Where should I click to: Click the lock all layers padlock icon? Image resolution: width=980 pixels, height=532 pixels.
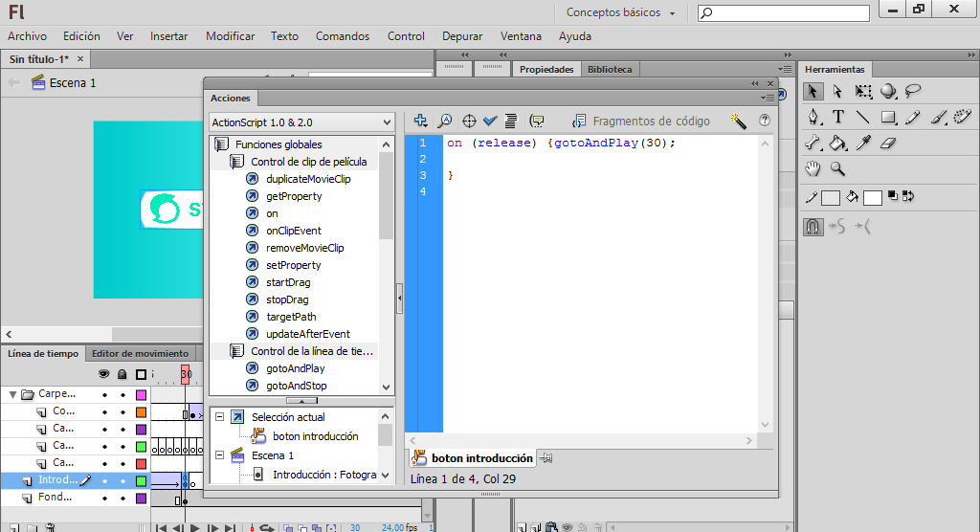click(122, 374)
